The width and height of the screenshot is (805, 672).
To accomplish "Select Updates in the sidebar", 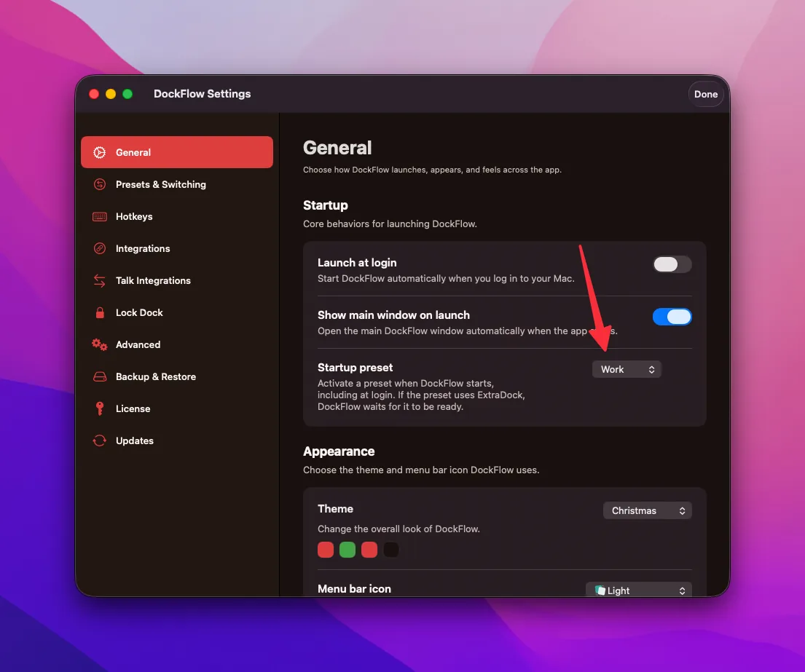I will [176, 440].
